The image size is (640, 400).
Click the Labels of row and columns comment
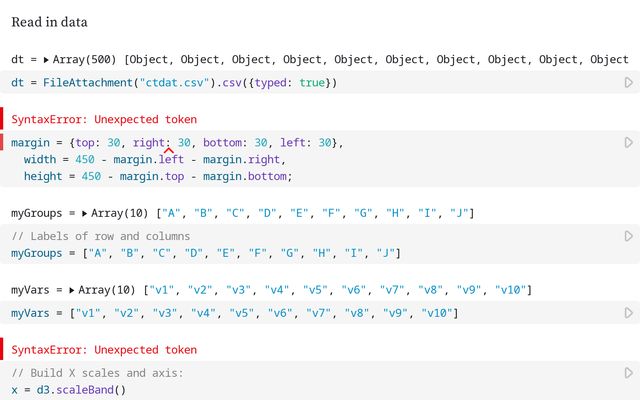point(100,236)
